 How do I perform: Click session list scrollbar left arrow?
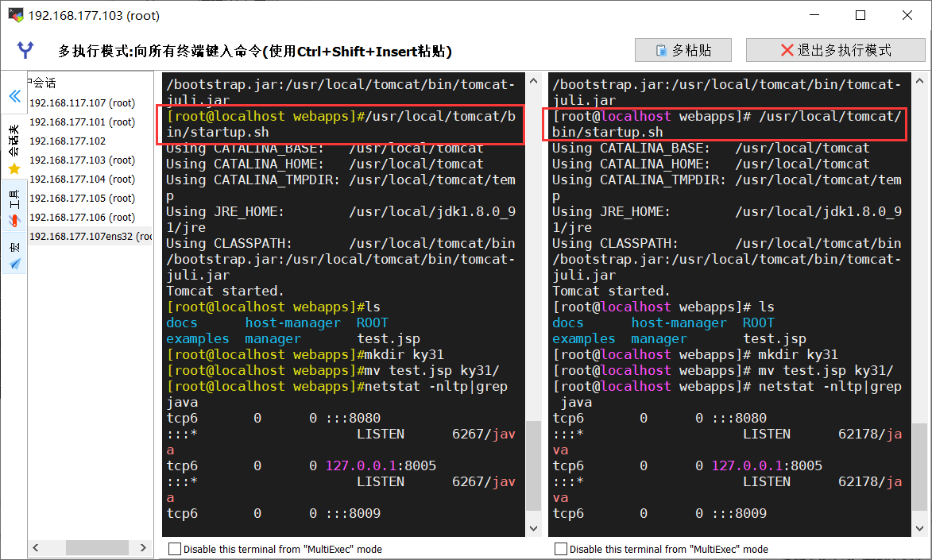pos(36,547)
